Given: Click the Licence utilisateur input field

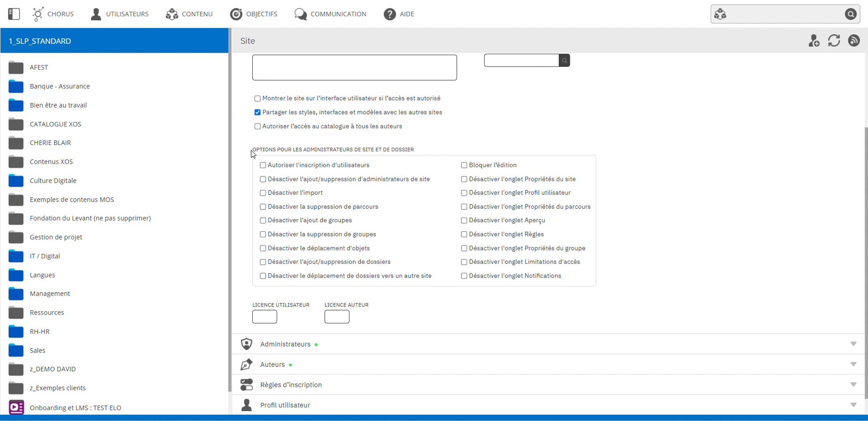Looking at the screenshot, I should (x=264, y=317).
